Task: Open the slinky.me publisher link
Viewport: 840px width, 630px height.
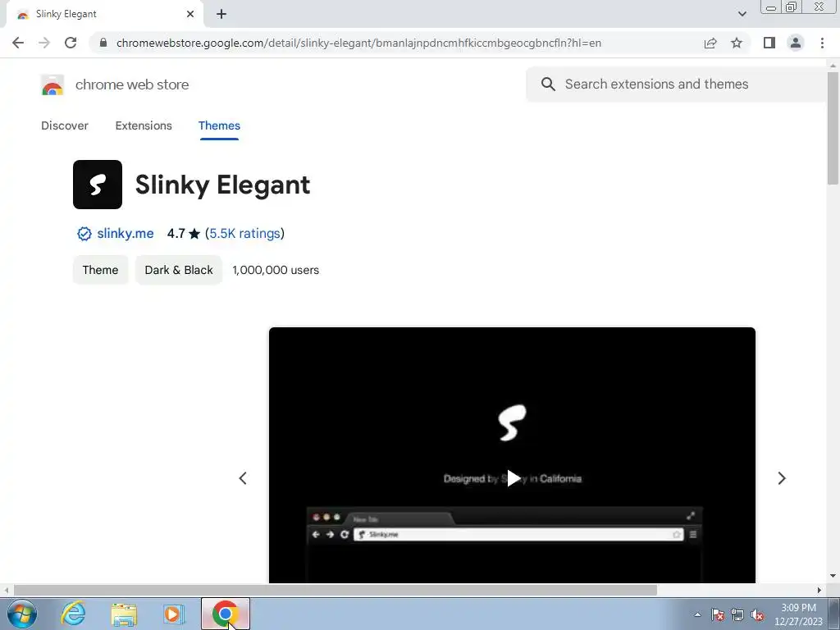Action: click(x=126, y=234)
